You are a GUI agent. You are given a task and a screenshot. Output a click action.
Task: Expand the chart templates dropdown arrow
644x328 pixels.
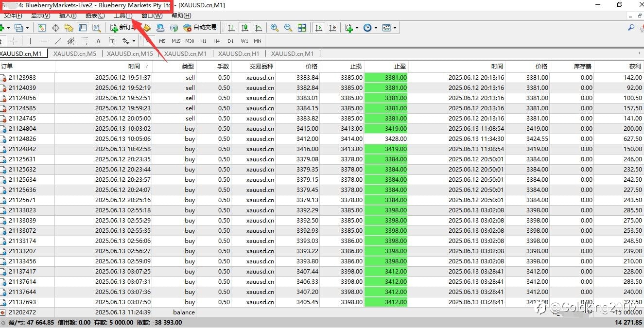(x=395, y=28)
